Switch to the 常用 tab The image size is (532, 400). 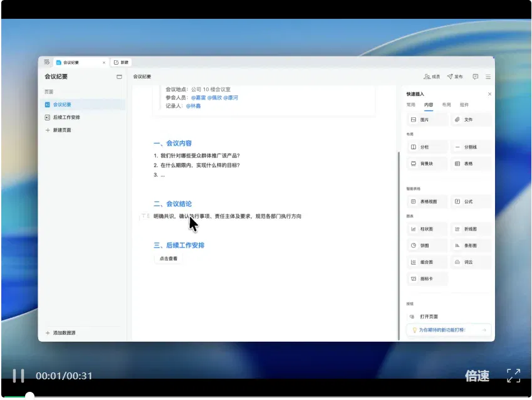pos(411,105)
